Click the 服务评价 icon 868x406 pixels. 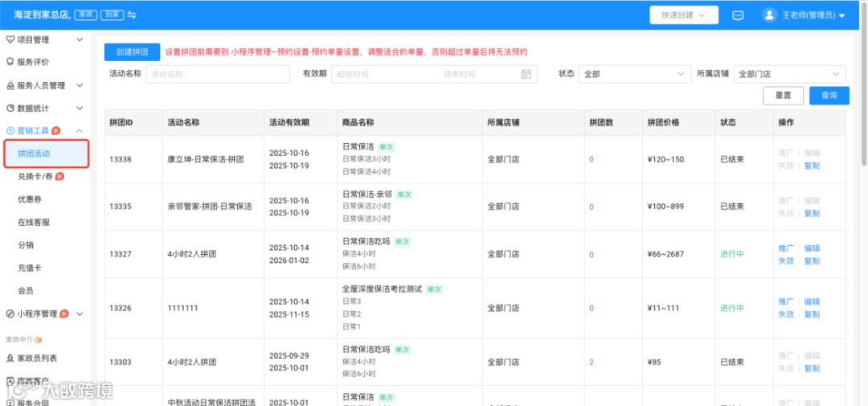click(10, 62)
